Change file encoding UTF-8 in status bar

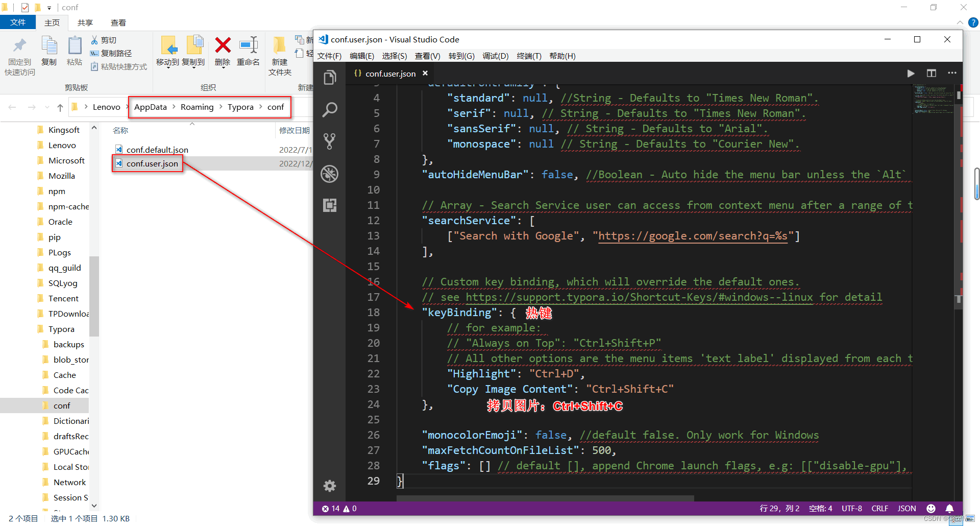tap(852, 509)
